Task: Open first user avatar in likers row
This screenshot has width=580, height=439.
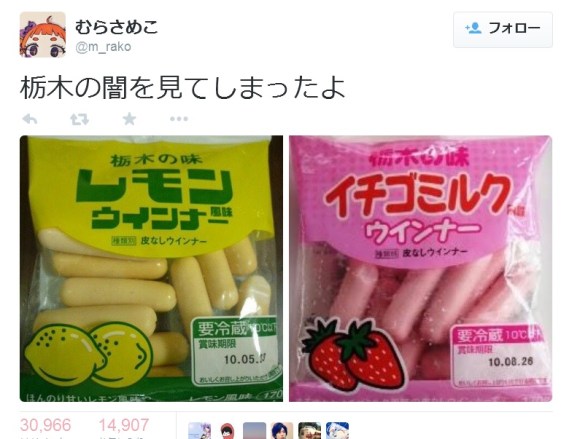Action: (199, 430)
